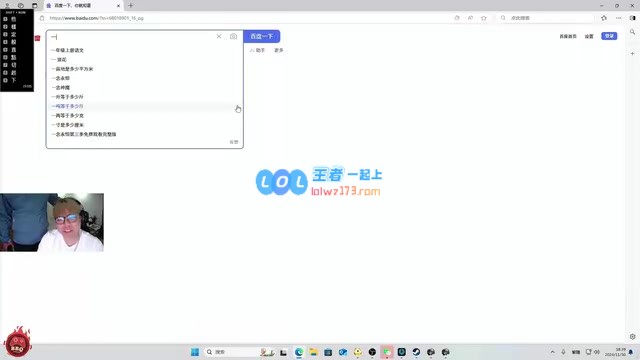640x360 pixels.
Task: Clear the Baidu search box with the X
Action: point(219,36)
